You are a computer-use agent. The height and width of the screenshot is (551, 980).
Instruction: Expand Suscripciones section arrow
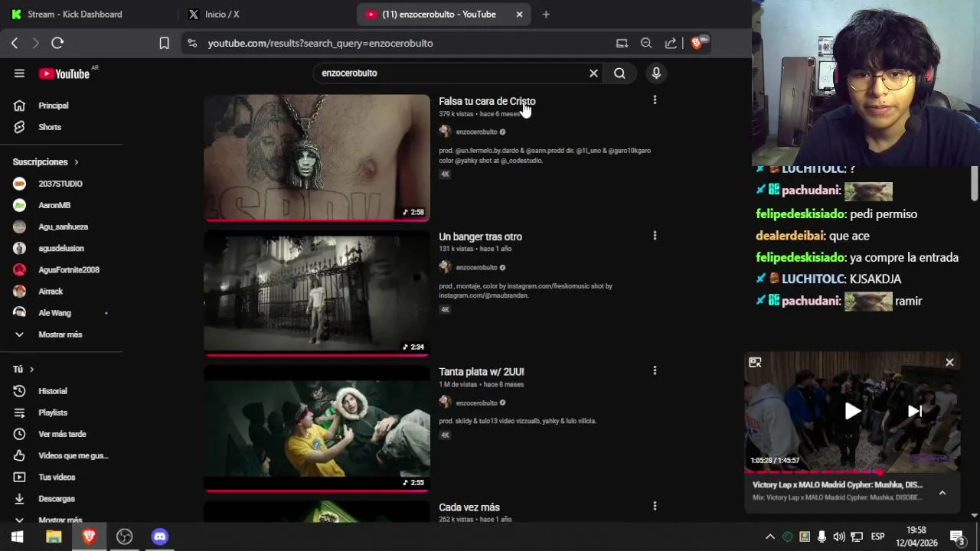[77, 162]
